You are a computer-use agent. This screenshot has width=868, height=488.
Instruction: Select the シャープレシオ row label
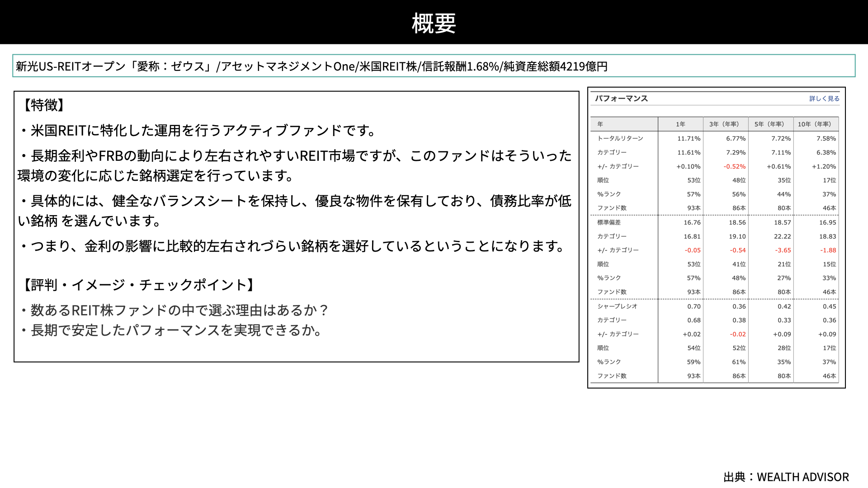pos(618,306)
